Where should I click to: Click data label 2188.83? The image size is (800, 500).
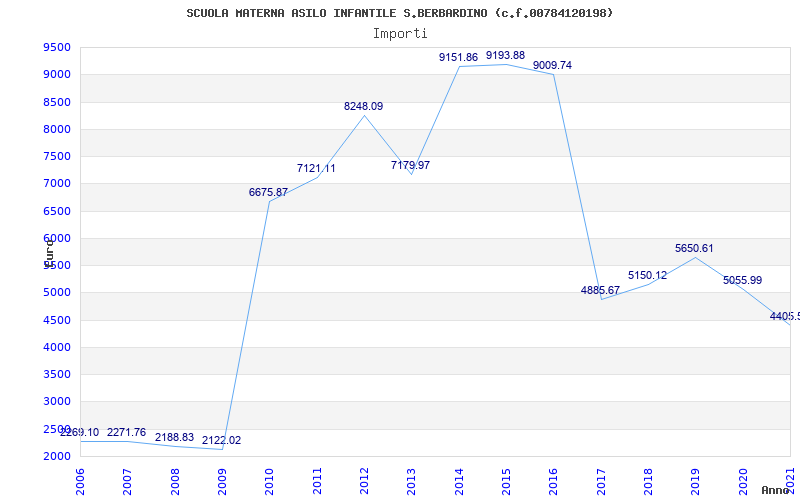(174, 437)
